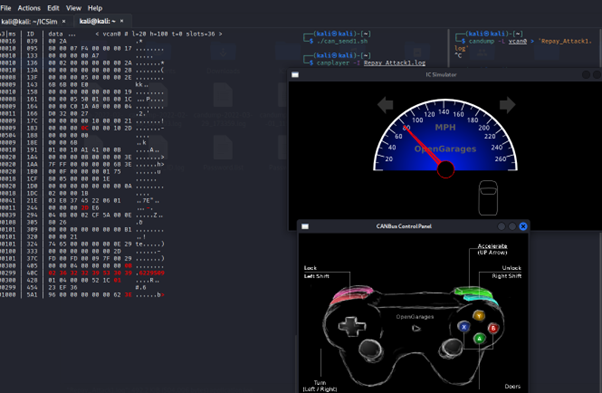Click the right turn signal arrow in IC Simulator

[x=507, y=105]
